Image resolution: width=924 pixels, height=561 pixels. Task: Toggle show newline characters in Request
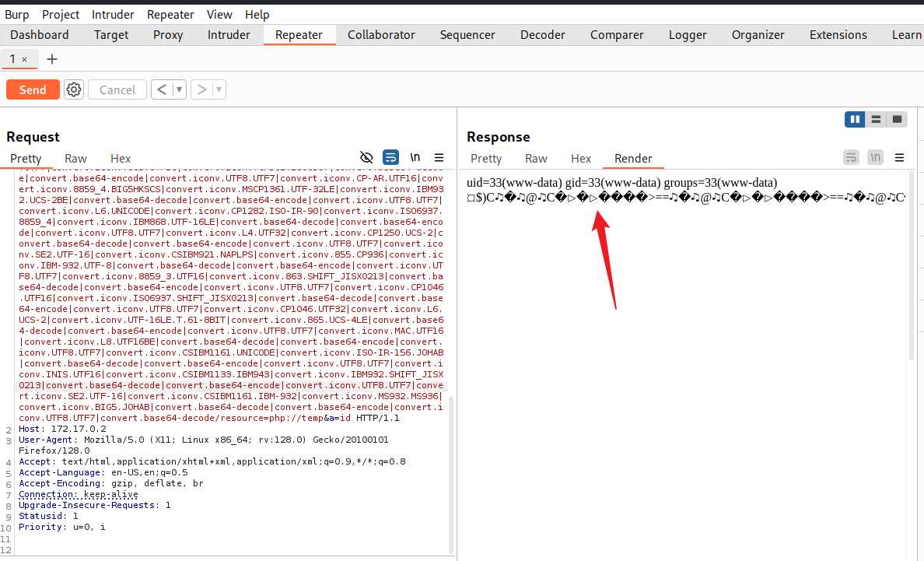[x=415, y=157]
